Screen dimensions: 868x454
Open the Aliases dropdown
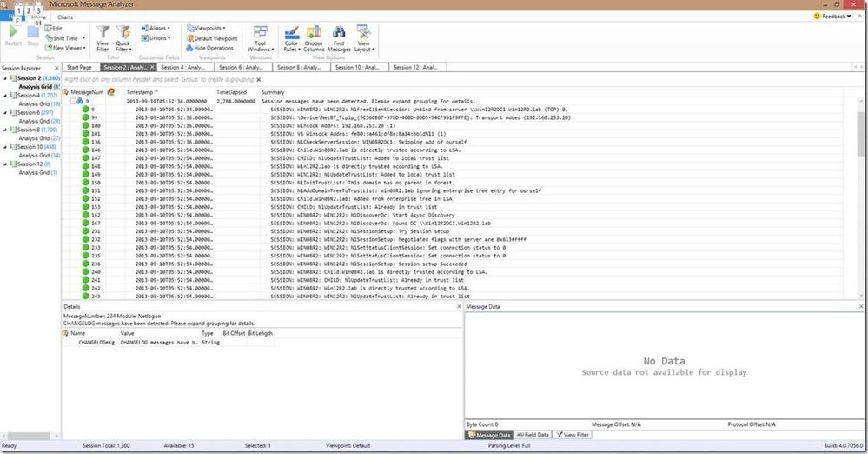(156, 28)
